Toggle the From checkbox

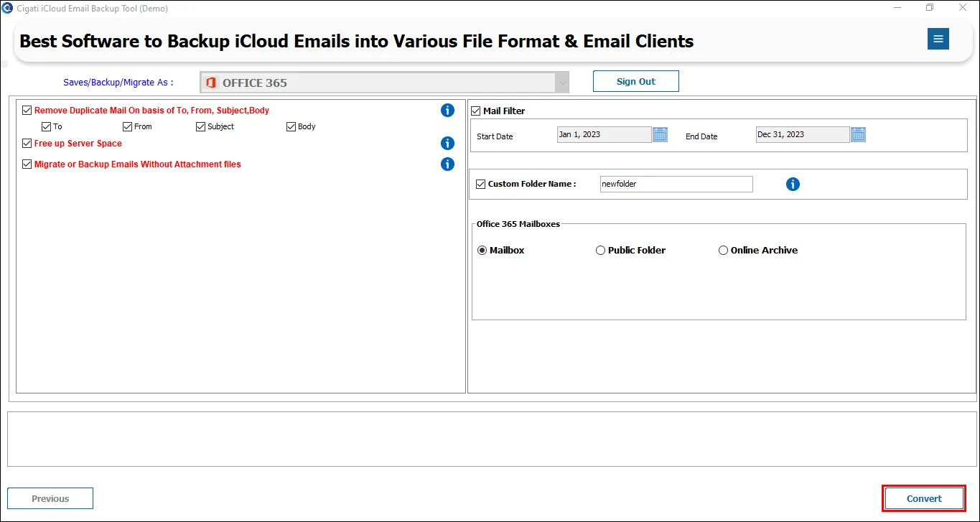coord(128,127)
